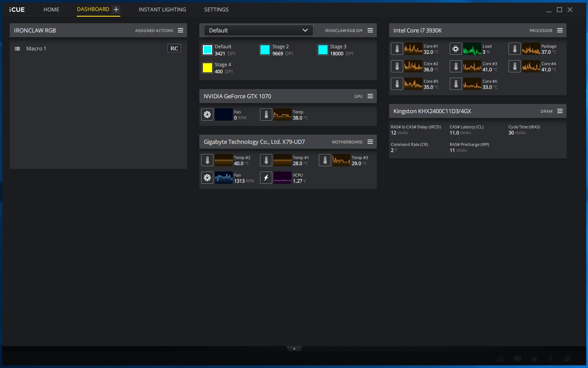Open the SETTINGS tab

coord(216,10)
